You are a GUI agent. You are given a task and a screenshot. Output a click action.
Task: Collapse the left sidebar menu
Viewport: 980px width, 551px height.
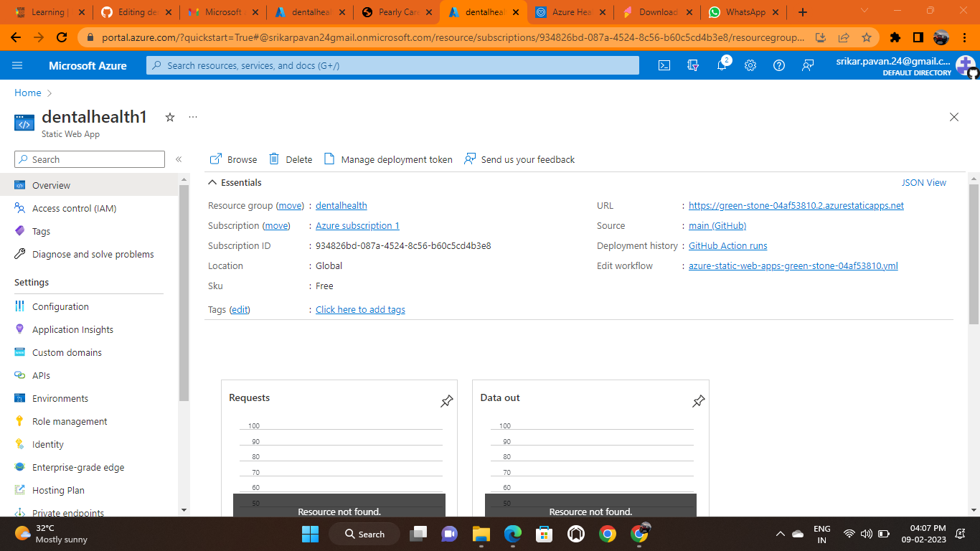click(179, 159)
